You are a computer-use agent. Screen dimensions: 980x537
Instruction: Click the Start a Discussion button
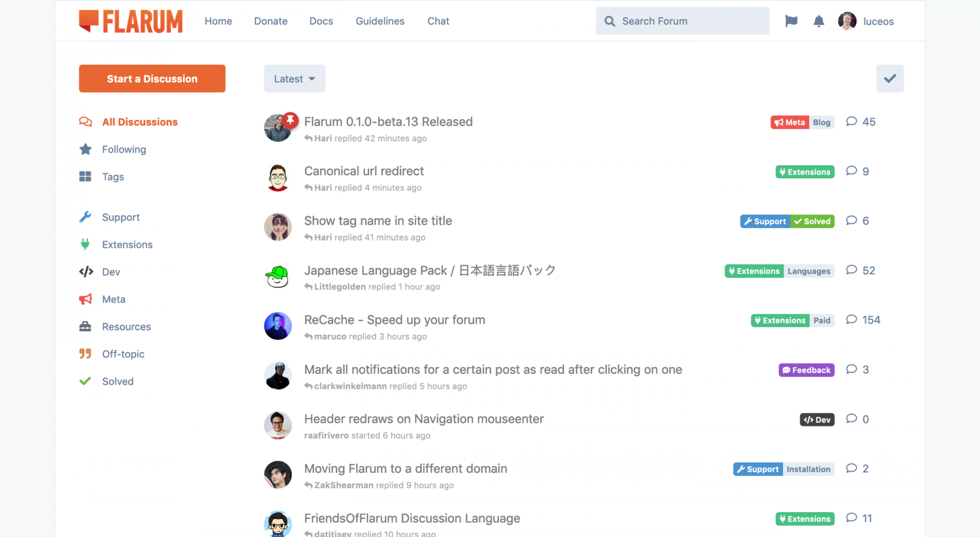pyautogui.click(x=152, y=78)
